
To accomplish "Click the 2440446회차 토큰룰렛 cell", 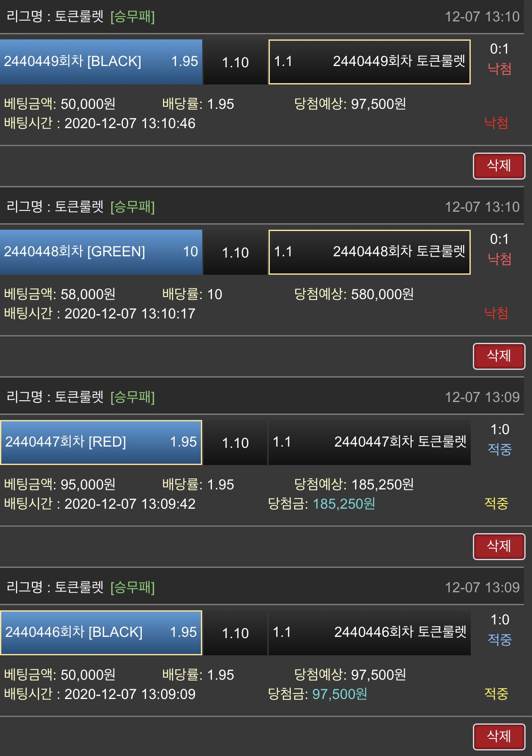I will click(369, 633).
